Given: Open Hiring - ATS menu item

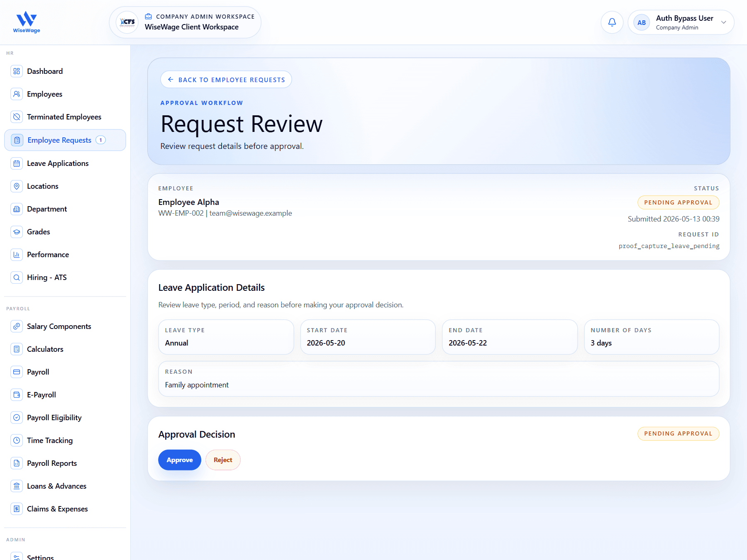Looking at the screenshot, I should [x=65, y=278].
